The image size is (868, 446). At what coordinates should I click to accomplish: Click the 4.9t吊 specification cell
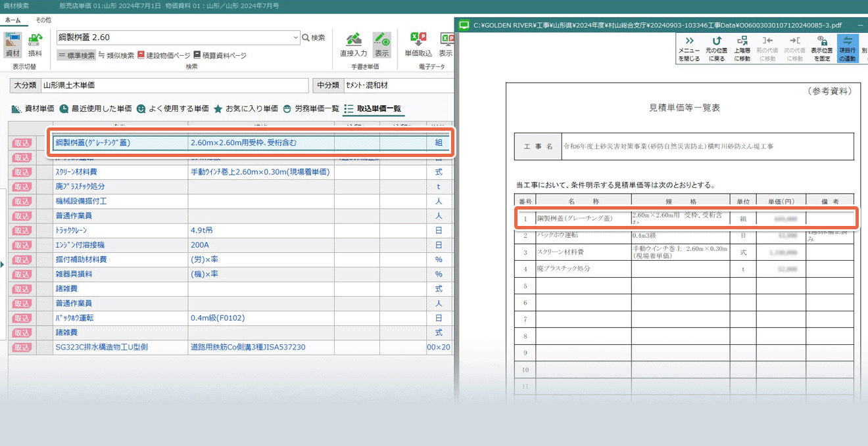261,231
